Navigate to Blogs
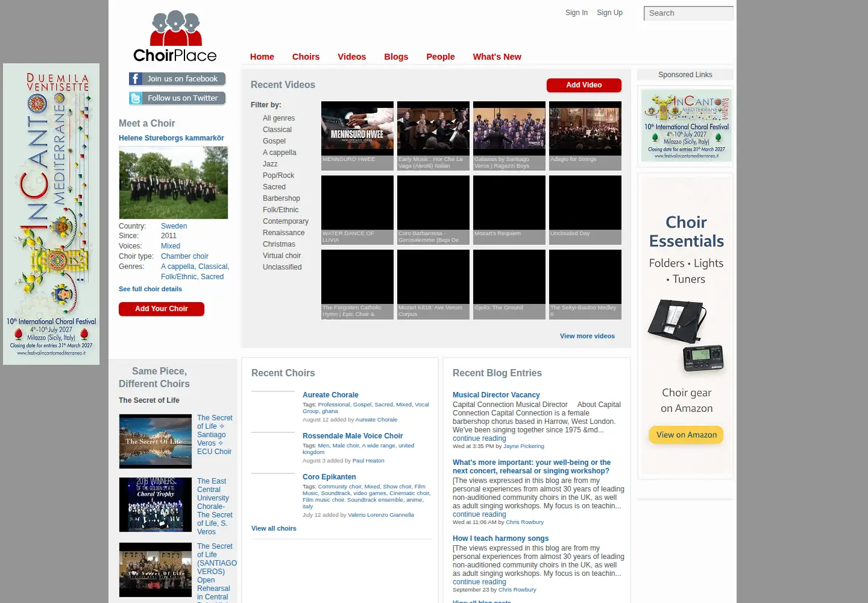 click(396, 57)
